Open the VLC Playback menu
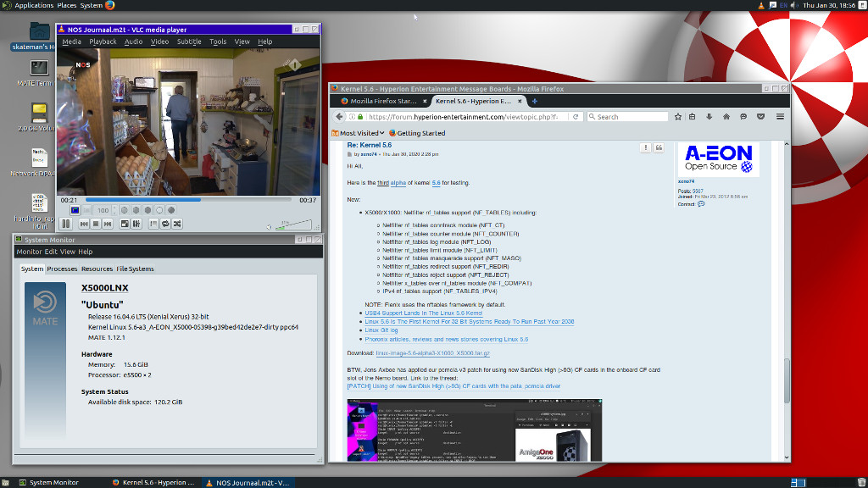868x488 pixels. (x=103, y=42)
